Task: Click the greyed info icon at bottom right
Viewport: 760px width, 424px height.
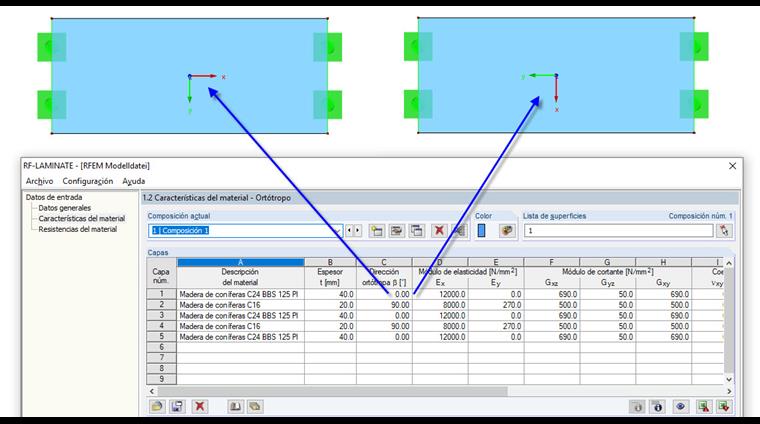Action: [x=637, y=407]
